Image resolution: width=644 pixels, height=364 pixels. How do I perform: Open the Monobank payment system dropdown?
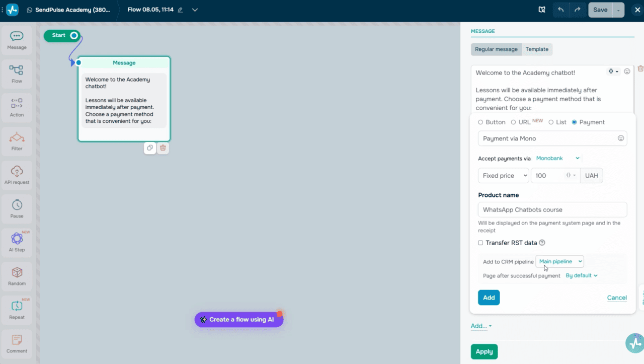click(x=558, y=158)
